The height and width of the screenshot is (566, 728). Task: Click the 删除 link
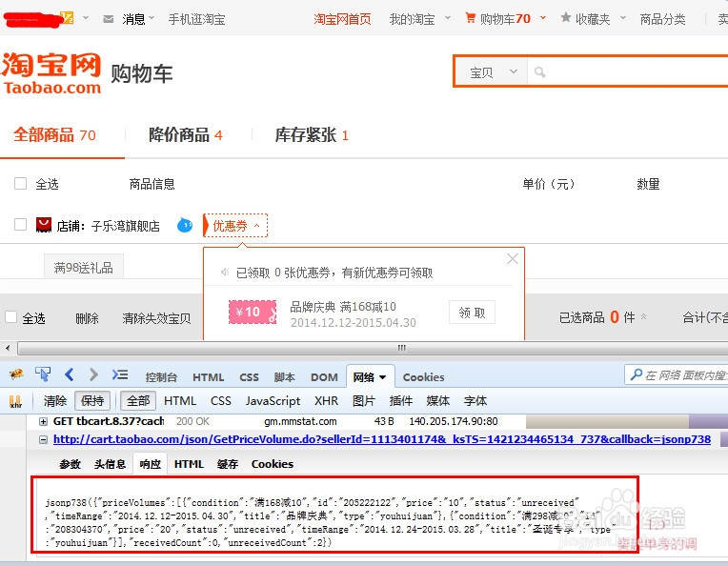87,318
